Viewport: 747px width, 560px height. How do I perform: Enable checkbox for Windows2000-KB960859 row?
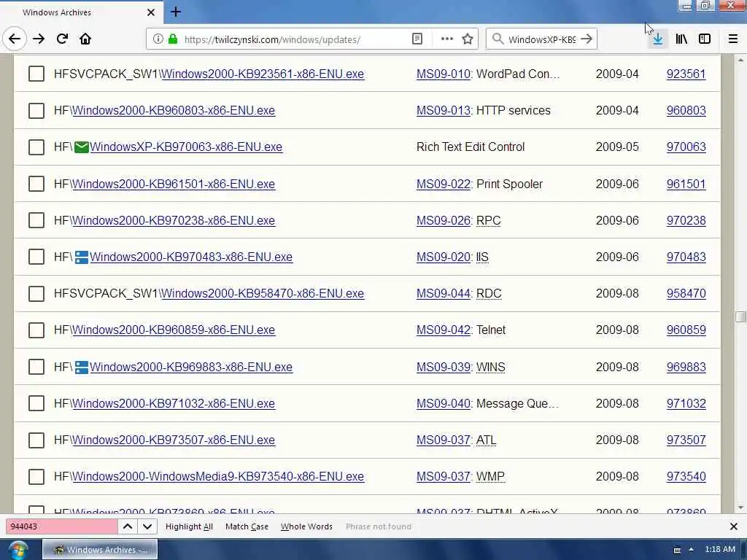point(36,330)
